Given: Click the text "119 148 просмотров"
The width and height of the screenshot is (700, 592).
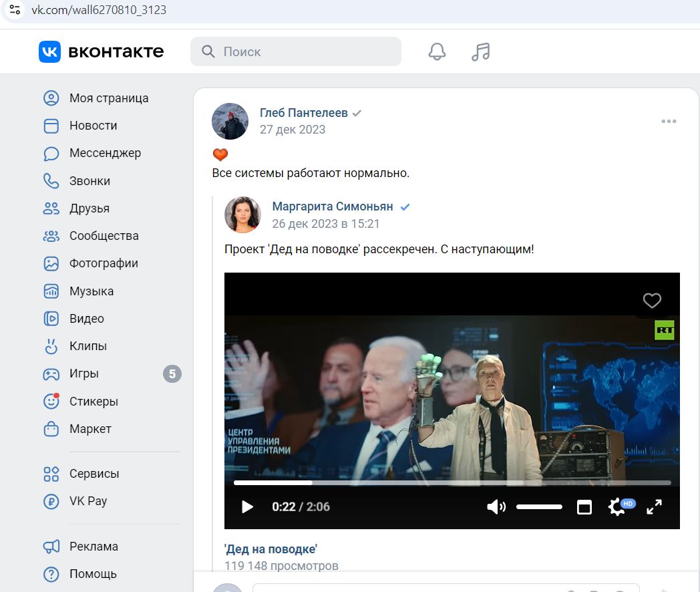Looking at the screenshot, I should point(281,566).
